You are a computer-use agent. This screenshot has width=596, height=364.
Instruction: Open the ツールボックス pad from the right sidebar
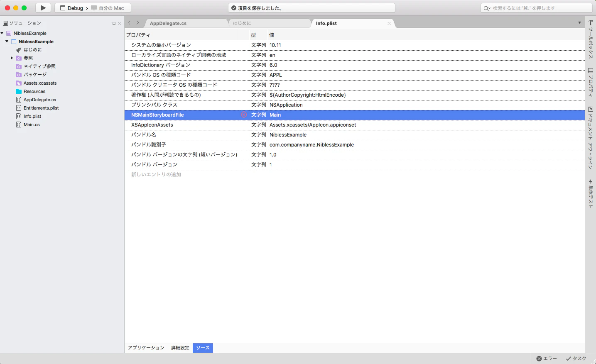[x=591, y=39]
